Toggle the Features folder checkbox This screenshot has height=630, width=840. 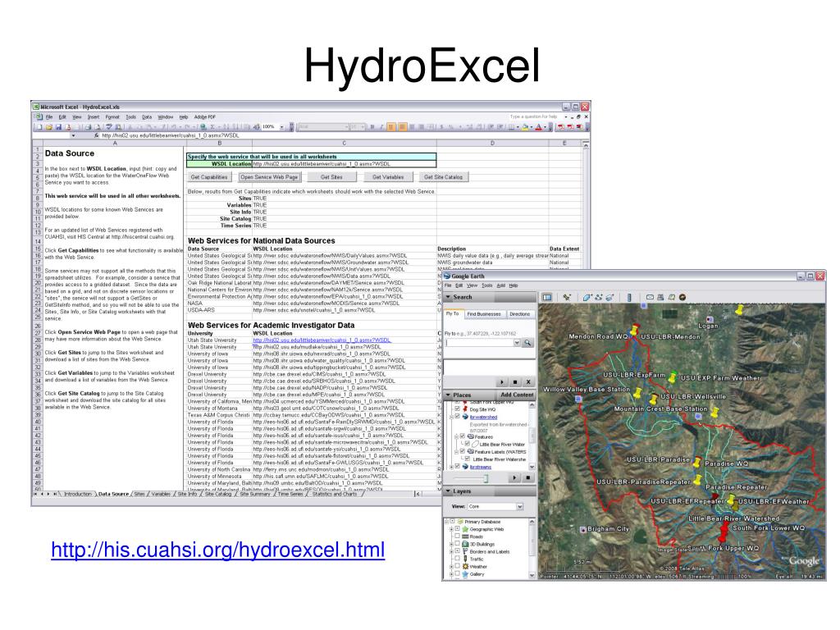tap(463, 436)
